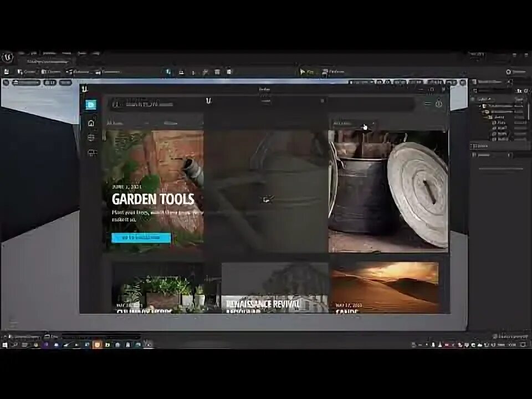Click the highlighted blue icon in the main toolbar's center

[168, 72]
